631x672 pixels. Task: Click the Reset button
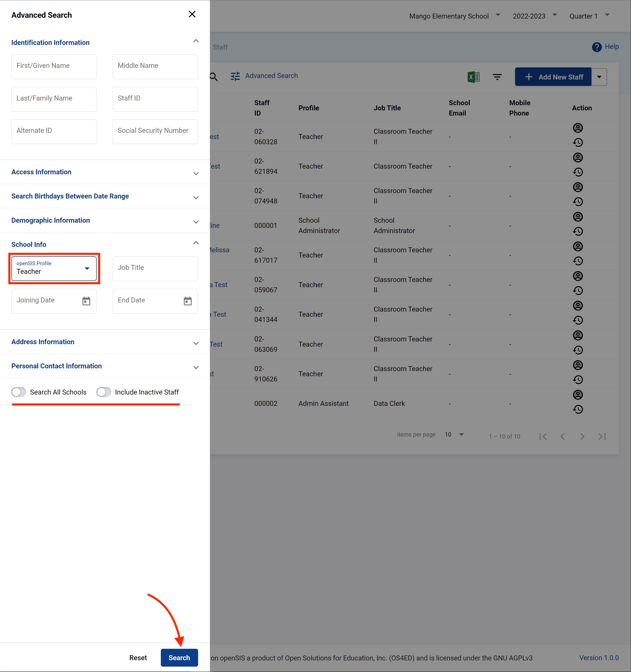pyautogui.click(x=138, y=657)
